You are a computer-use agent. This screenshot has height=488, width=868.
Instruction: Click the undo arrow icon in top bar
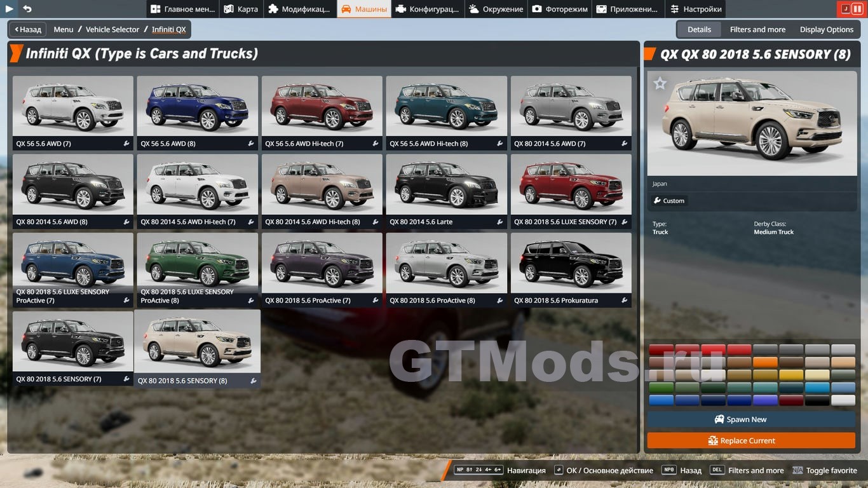pyautogui.click(x=27, y=9)
